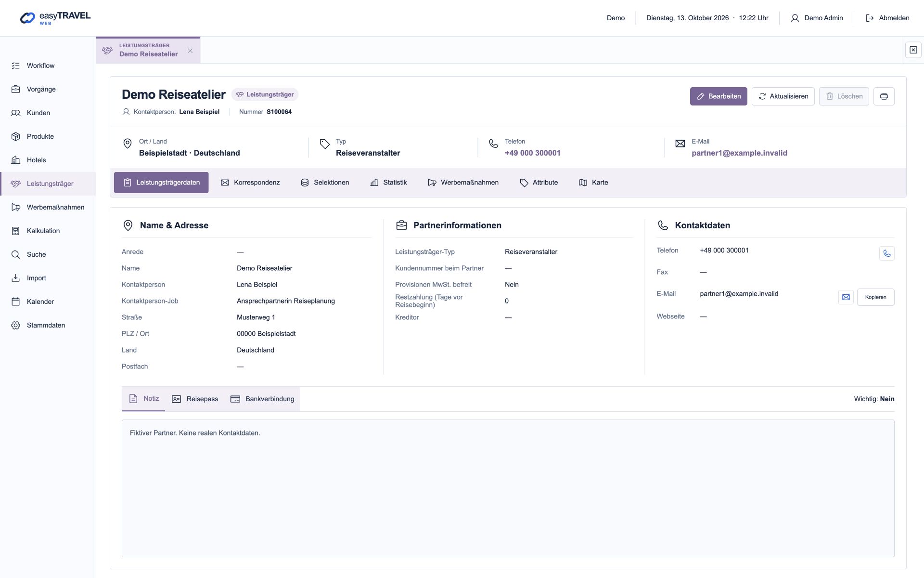Switch to the Korrespondenz tab
Screen dimensions: 924x578
pos(250,183)
